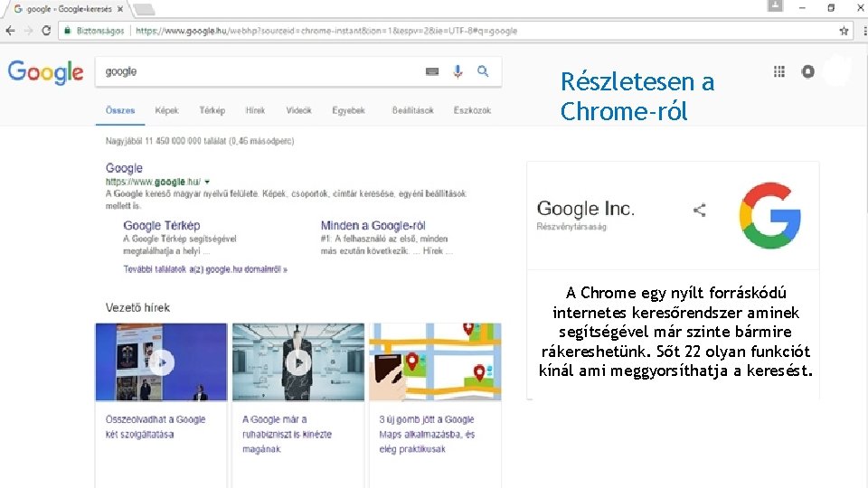Reload the page in Chrome
868x488 pixels.
pyautogui.click(x=45, y=30)
